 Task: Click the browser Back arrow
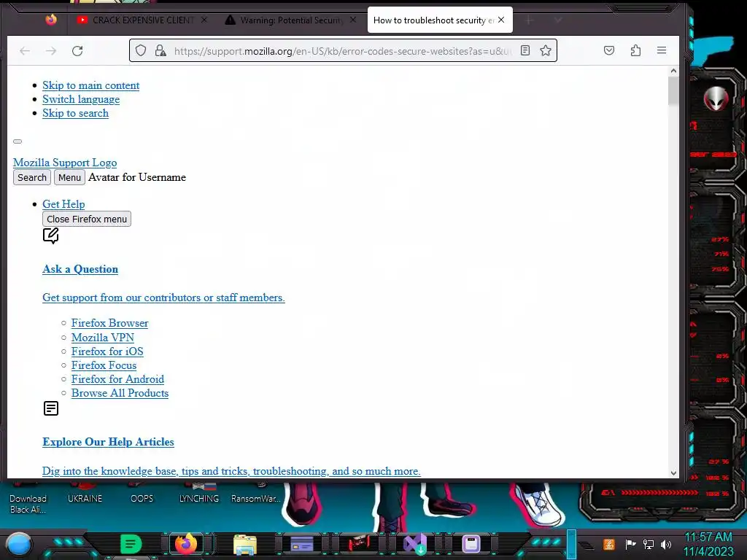coord(25,51)
